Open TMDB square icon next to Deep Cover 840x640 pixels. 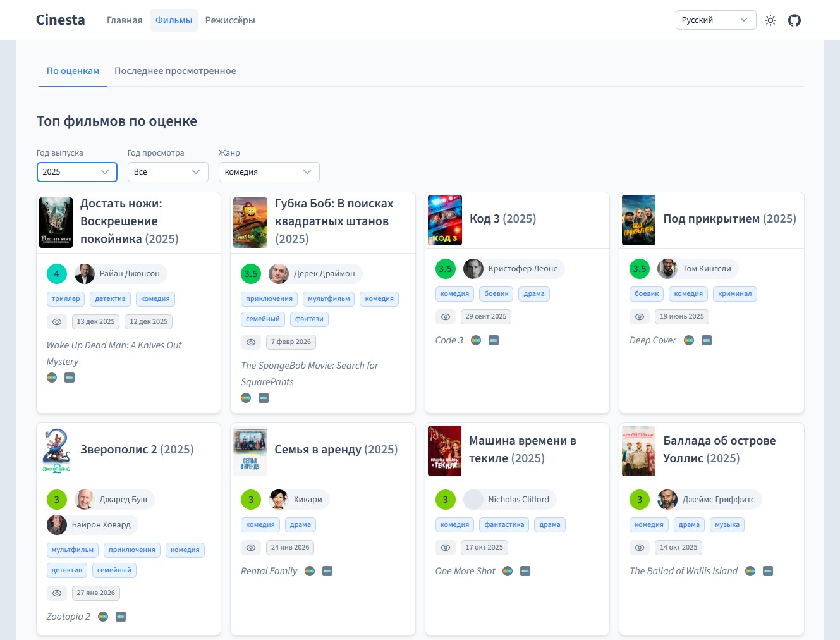(x=707, y=340)
